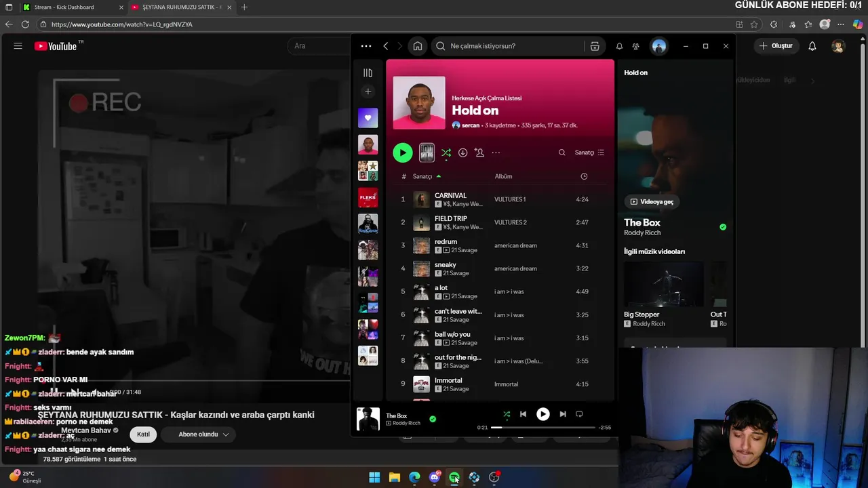Click Videoya geç button

[x=652, y=201]
